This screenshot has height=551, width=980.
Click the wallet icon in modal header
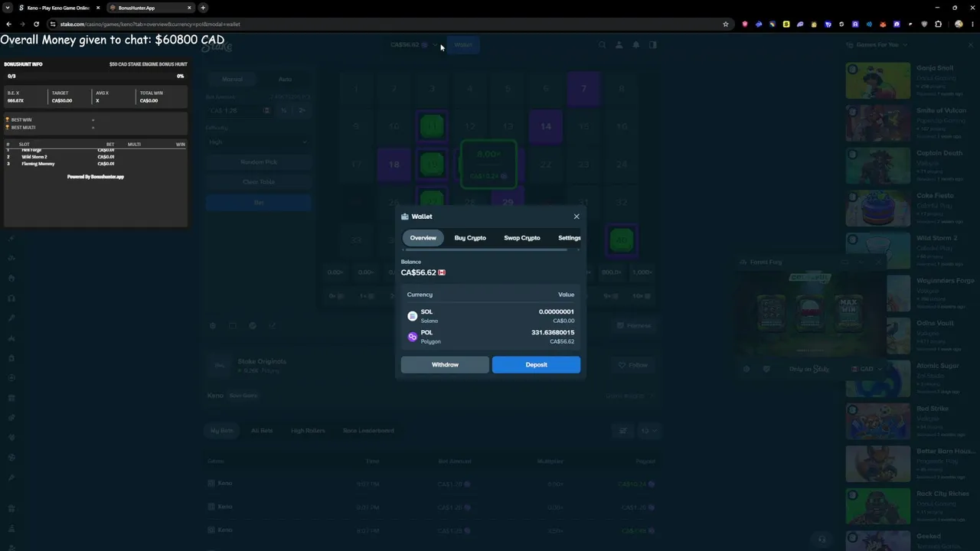(405, 217)
